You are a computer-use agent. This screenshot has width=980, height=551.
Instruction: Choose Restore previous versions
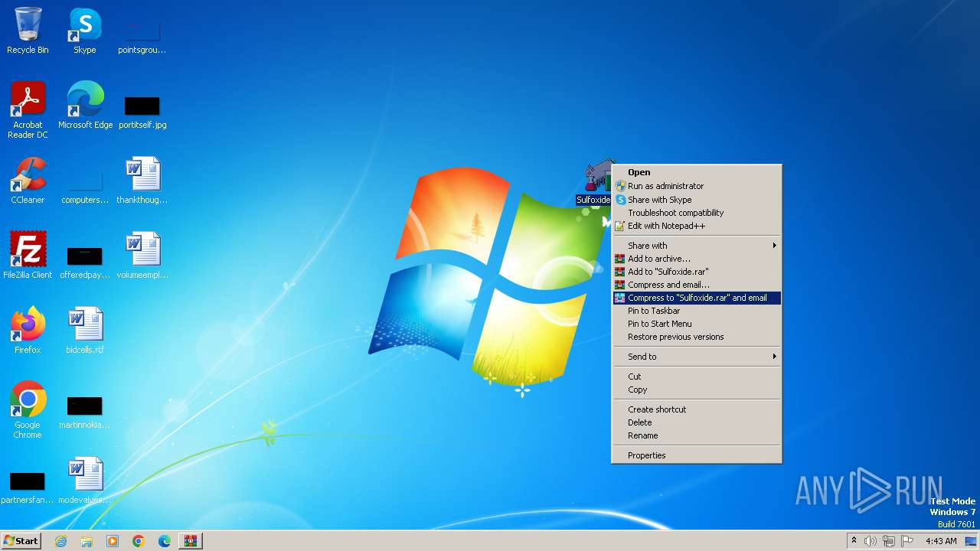point(697,337)
